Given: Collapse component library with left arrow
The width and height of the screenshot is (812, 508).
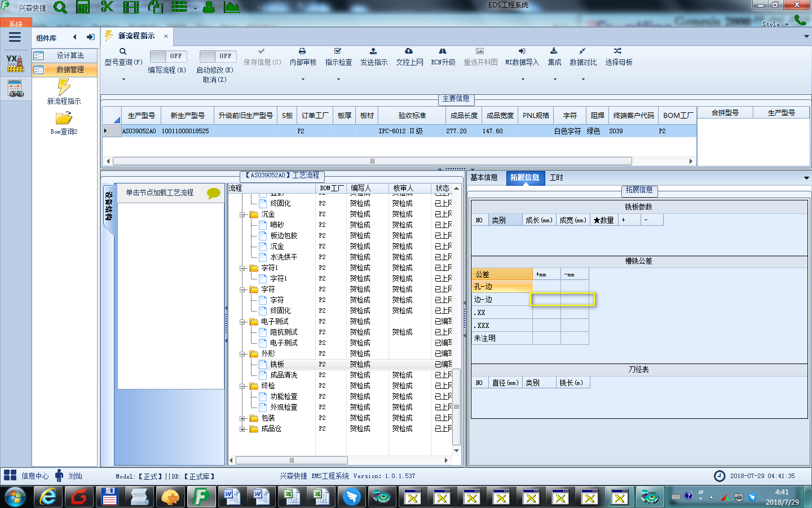Looking at the screenshot, I should 75,37.
